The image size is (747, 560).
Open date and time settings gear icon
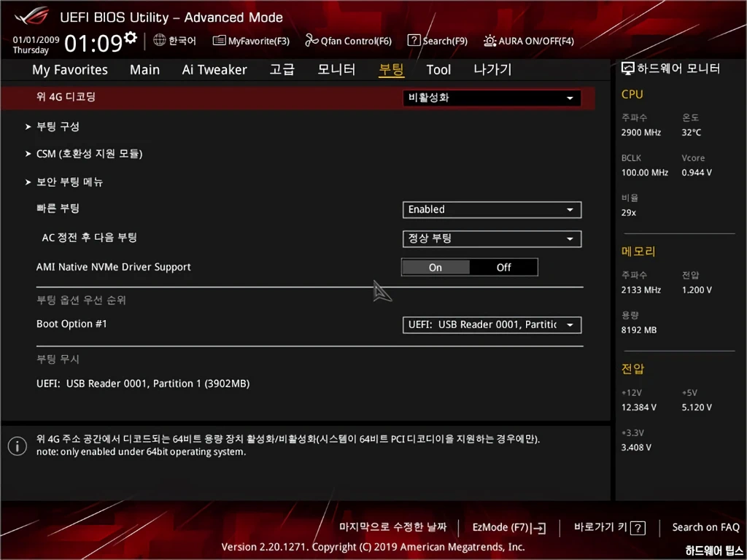(131, 38)
